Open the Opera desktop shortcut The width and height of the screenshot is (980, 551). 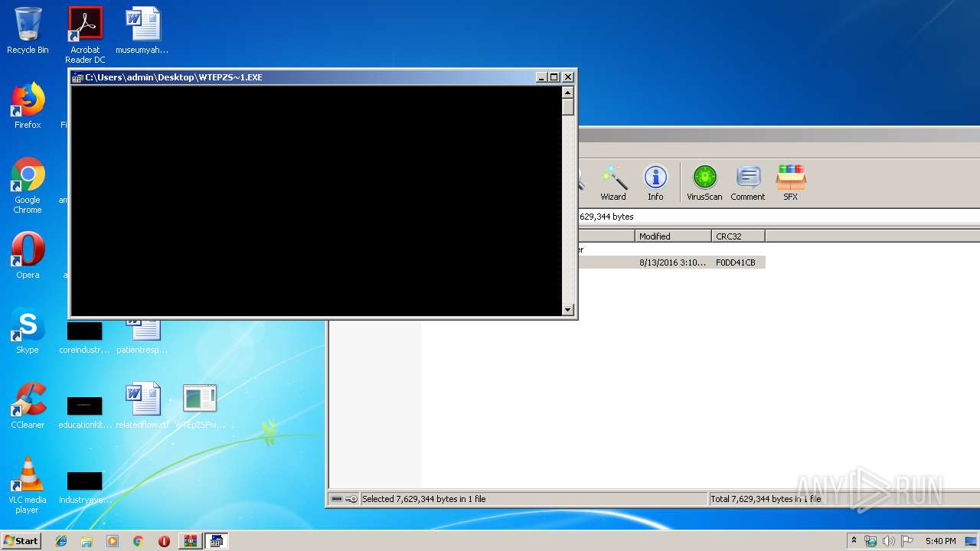(28, 256)
